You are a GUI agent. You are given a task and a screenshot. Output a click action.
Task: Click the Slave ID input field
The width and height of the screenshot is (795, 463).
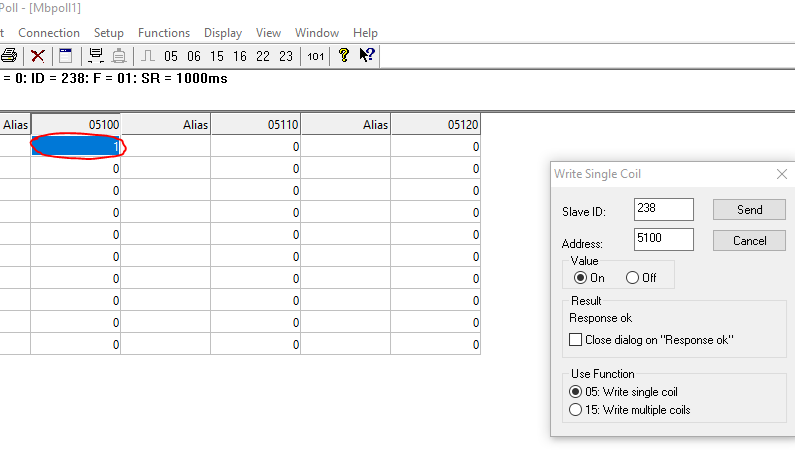click(664, 209)
